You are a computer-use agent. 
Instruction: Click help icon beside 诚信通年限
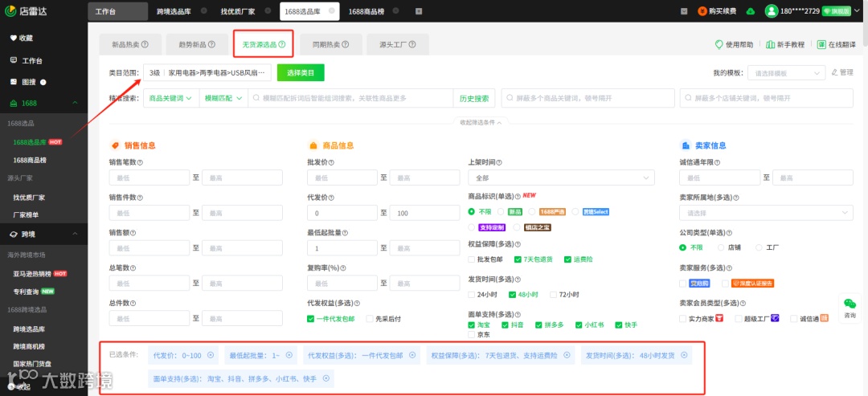pyautogui.click(x=718, y=162)
